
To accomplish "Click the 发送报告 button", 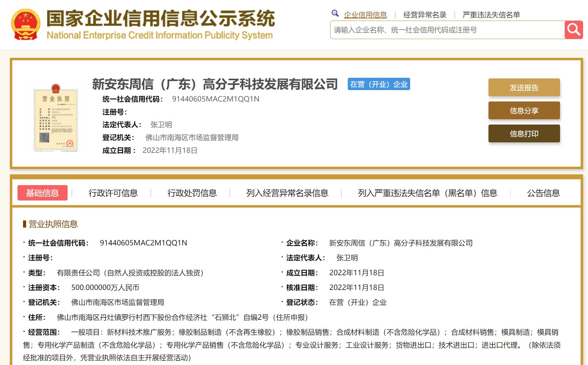I will pyautogui.click(x=524, y=88).
